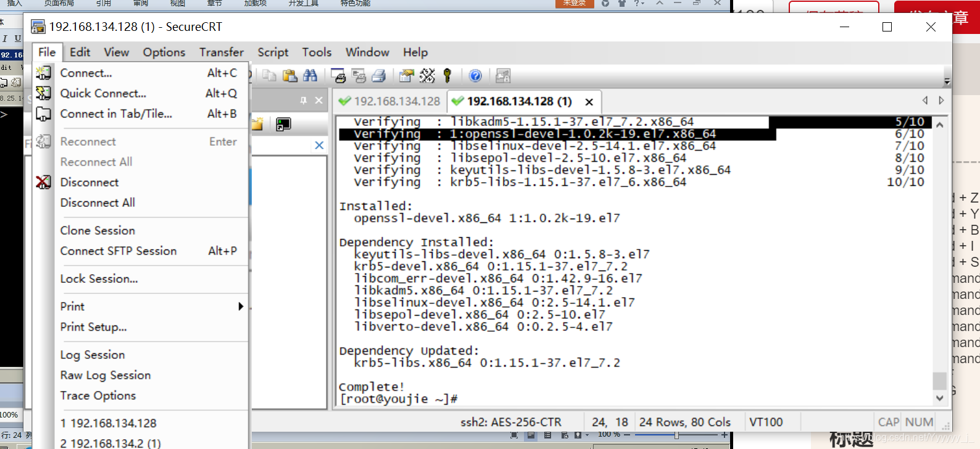The width and height of the screenshot is (980, 449).
Task: Open the Tools menu
Action: tap(317, 52)
